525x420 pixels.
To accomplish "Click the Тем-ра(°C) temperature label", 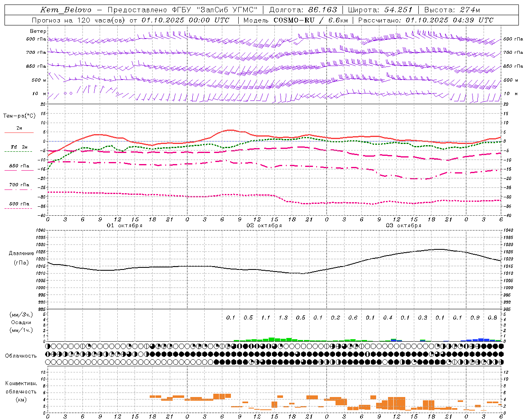I will pos(19,116).
